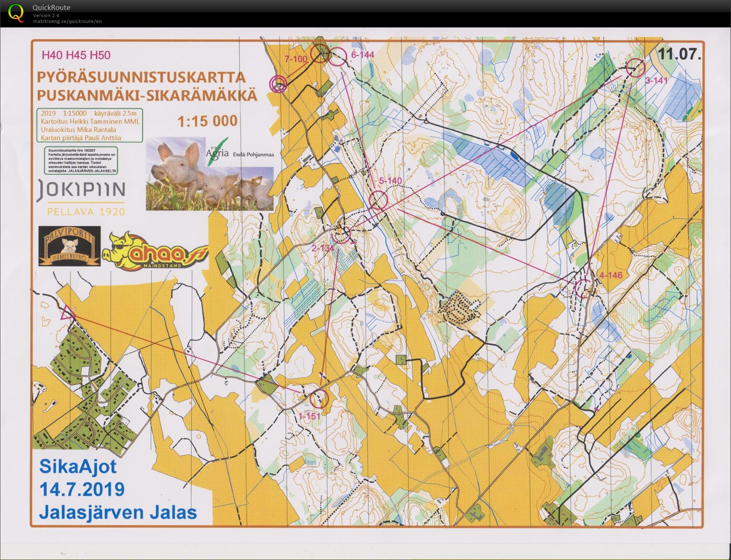This screenshot has width=731, height=560.
Task: Click the Palviportti Hämeenkyrö logo
Action: pyautogui.click(x=70, y=246)
